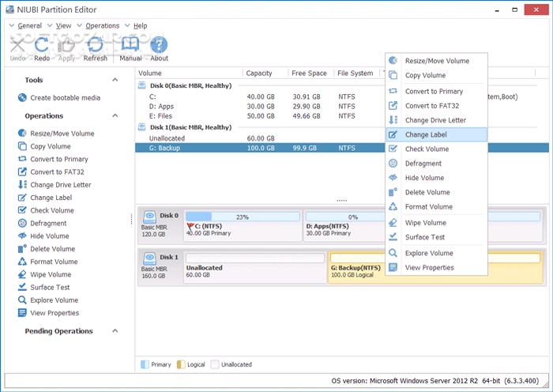The image size is (553, 392).
Task: Select the D: Apps volume row
Action: (x=260, y=106)
